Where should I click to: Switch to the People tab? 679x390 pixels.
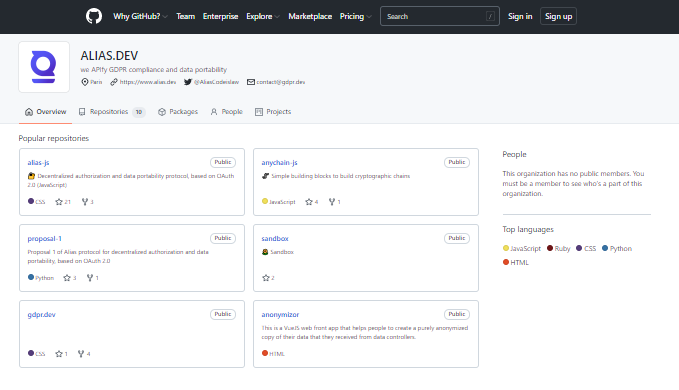(226, 112)
